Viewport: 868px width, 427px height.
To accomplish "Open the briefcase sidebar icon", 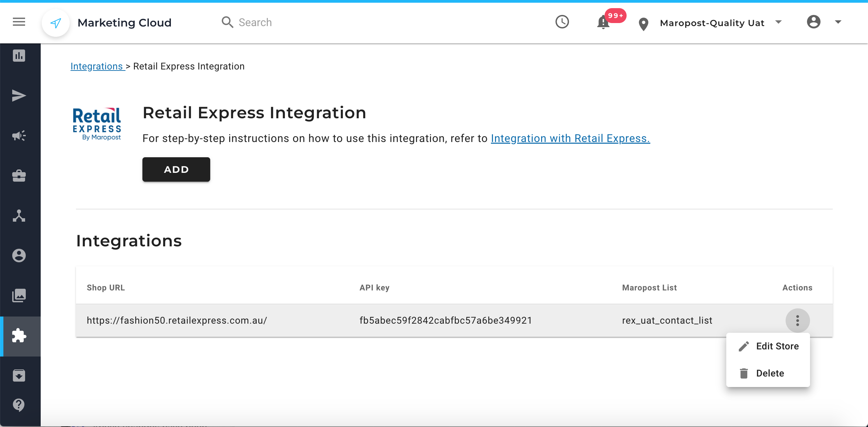I will pyautogui.click(x=19, y=176).
